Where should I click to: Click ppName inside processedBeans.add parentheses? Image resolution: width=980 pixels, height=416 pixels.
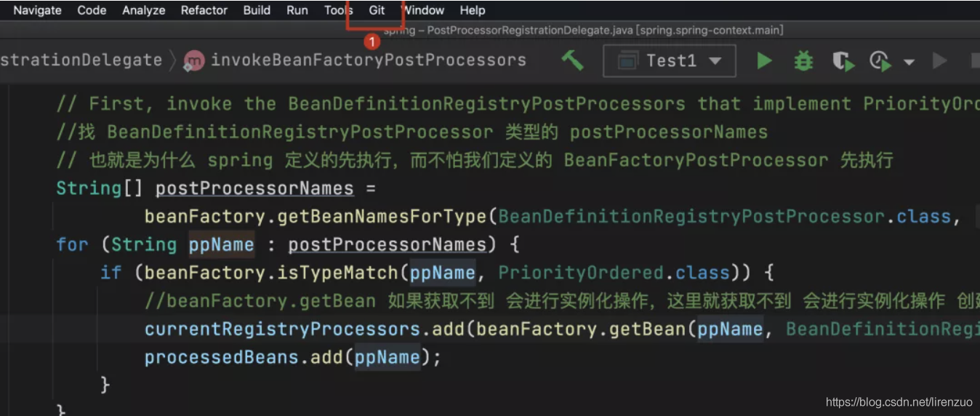click(x=387, y=357)
